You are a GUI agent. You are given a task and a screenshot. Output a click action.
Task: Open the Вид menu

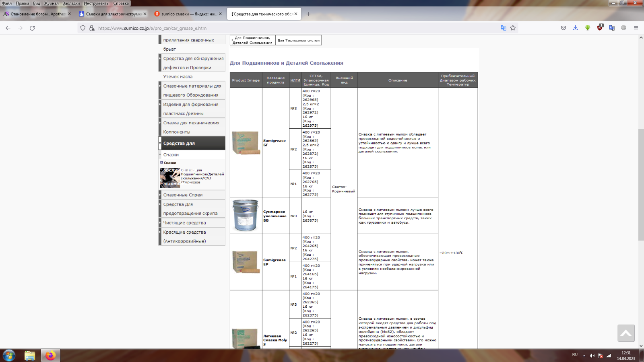pyautogui.click(x=37, y=3)
